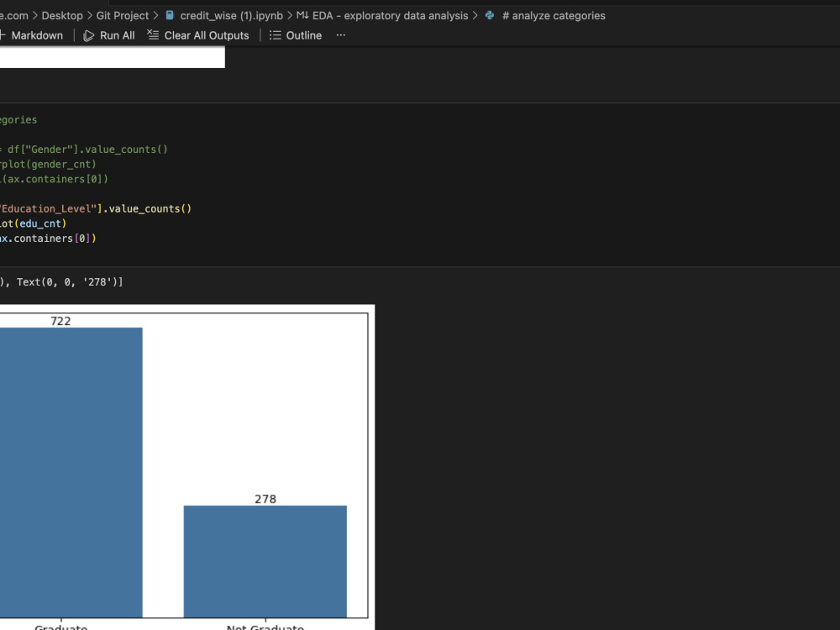Click the edu_cnt variable in code

40,223
